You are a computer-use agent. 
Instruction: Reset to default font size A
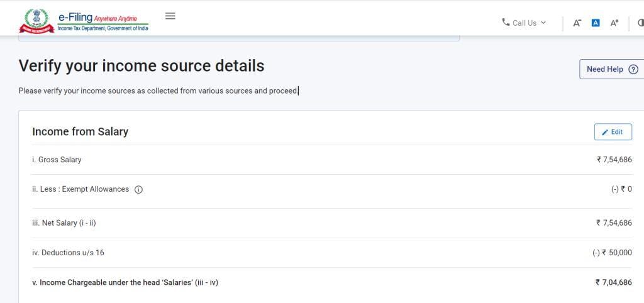596,23
